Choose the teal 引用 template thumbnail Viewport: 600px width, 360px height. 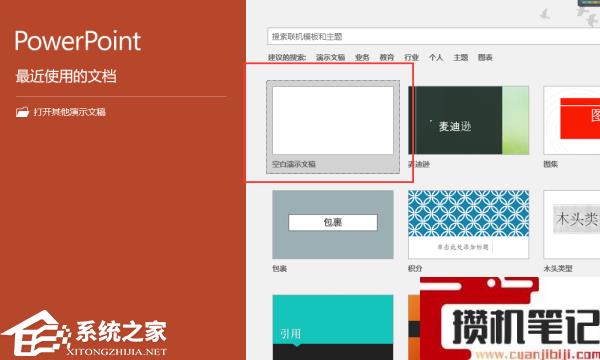pos(333,327)
